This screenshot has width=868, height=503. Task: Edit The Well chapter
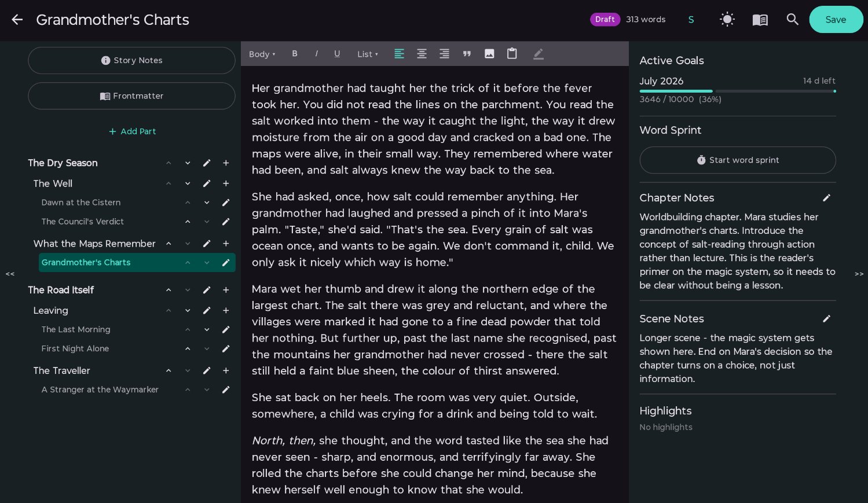point(207,183)
